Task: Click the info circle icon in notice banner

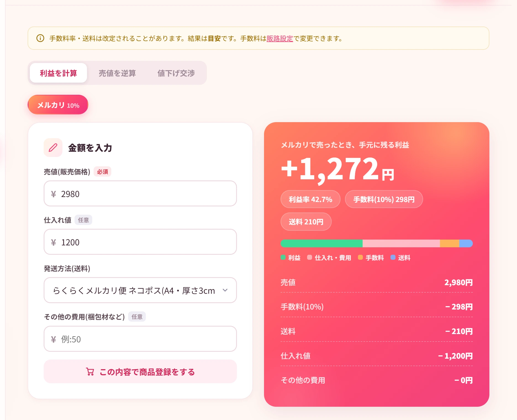Action: pos(40,38)
